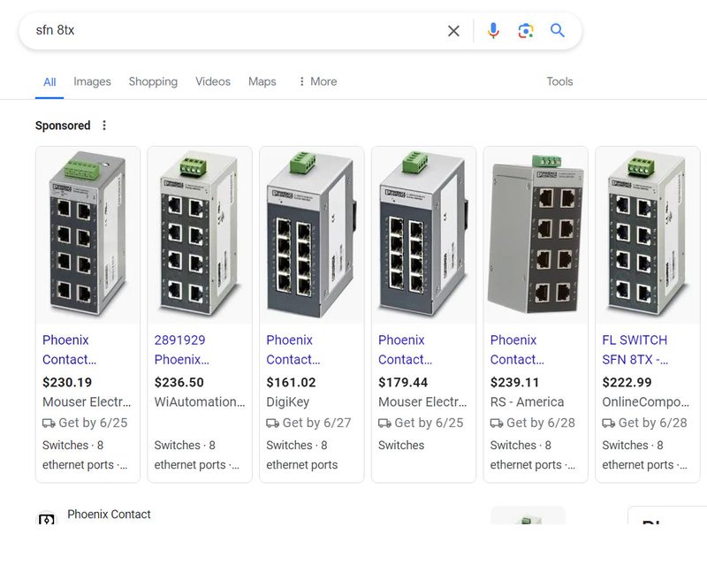Click inside the search field containing sfn 8tx
The height and width of the screenshot is (588, 707).
[234, 31]
